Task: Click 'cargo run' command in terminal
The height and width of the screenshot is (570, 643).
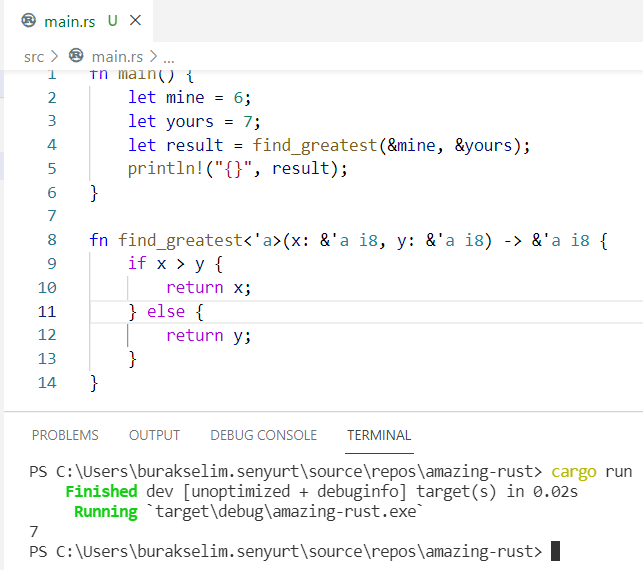Action: tap(591, 471)
